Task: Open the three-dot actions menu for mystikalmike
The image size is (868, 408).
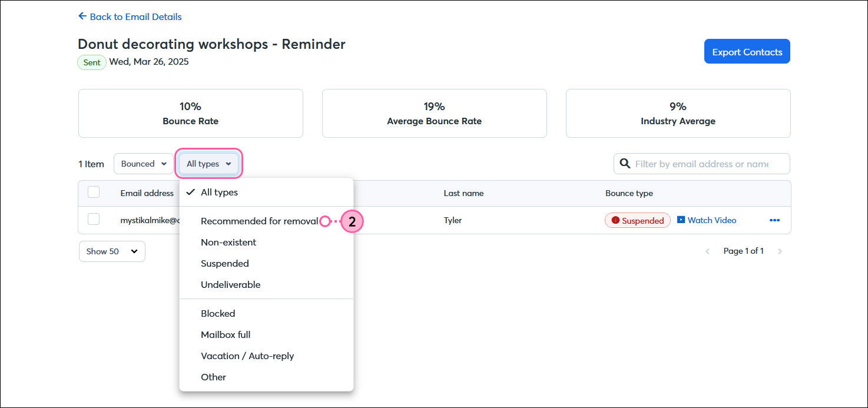Action: 774,220
